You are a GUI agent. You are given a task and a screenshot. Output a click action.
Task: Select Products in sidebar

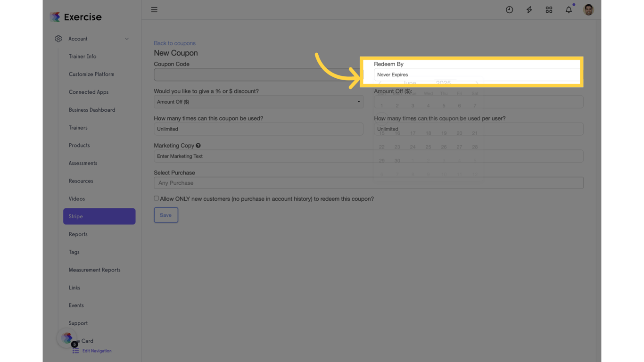click(x=79, y=146)
